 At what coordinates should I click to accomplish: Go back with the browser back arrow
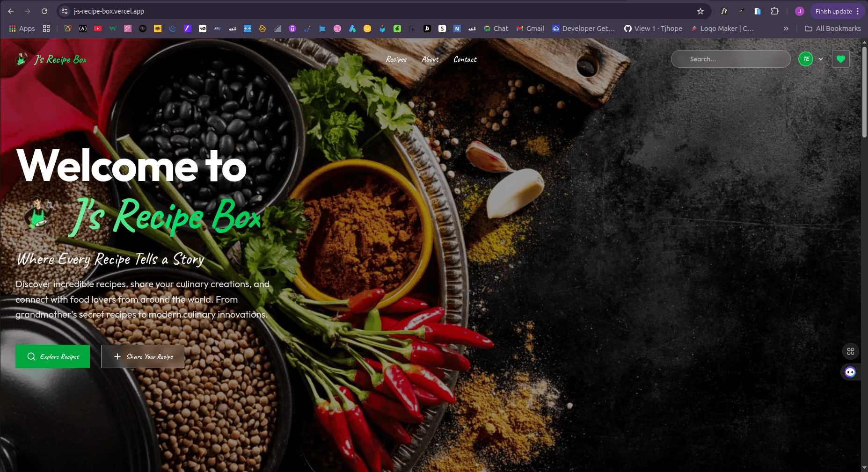11,11
